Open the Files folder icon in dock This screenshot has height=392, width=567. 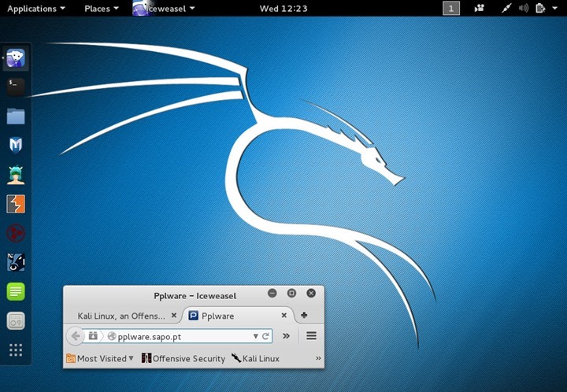(16, 116)
